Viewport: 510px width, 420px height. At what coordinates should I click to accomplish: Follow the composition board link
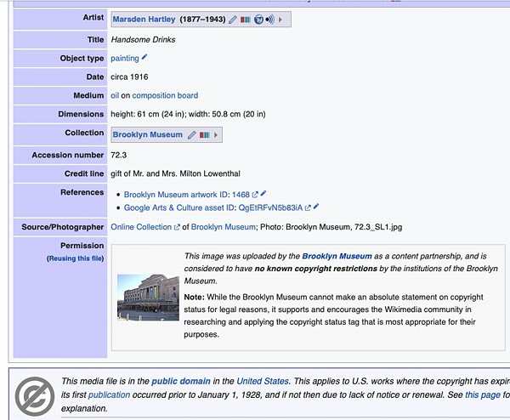tap(165, 96)
